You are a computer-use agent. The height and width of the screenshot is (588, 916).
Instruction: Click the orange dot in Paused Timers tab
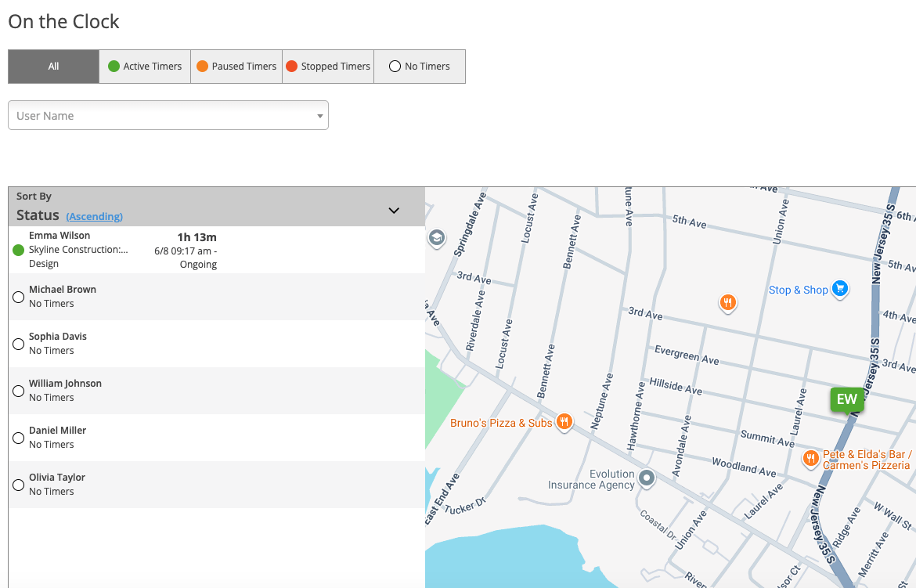[202, 67]
